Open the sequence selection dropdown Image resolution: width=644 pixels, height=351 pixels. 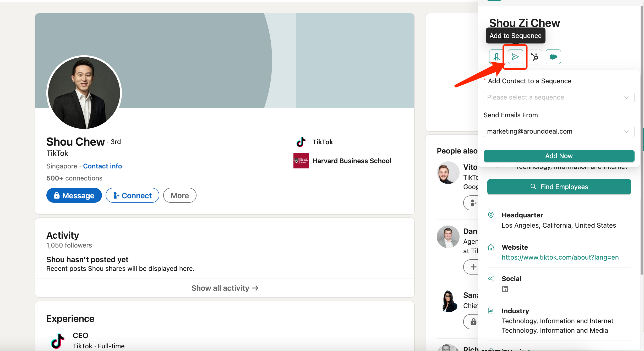click(x=559, y=97)
